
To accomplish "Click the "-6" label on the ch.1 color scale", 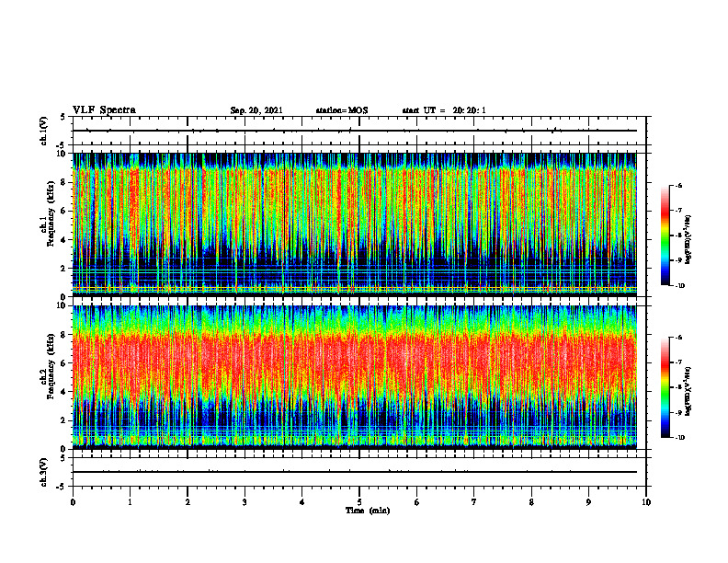I will pos(678,185).
